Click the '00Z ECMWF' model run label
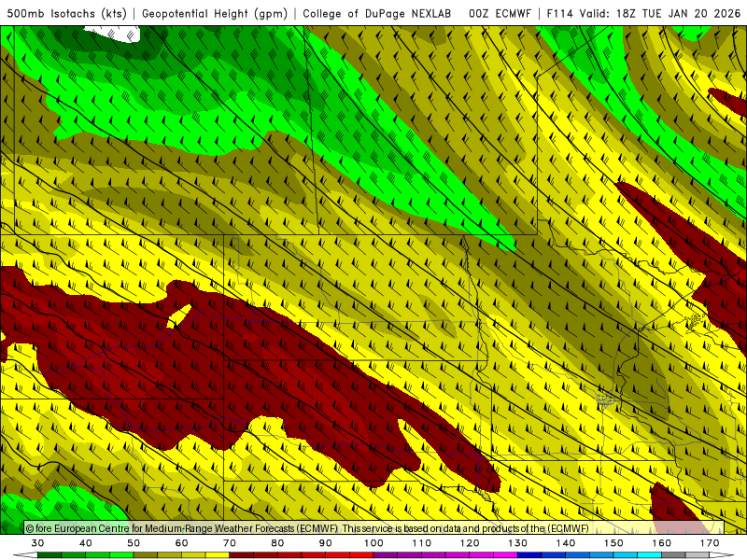Screen dimensions: 747x560 pyautogui.click(x=500, y=13)
